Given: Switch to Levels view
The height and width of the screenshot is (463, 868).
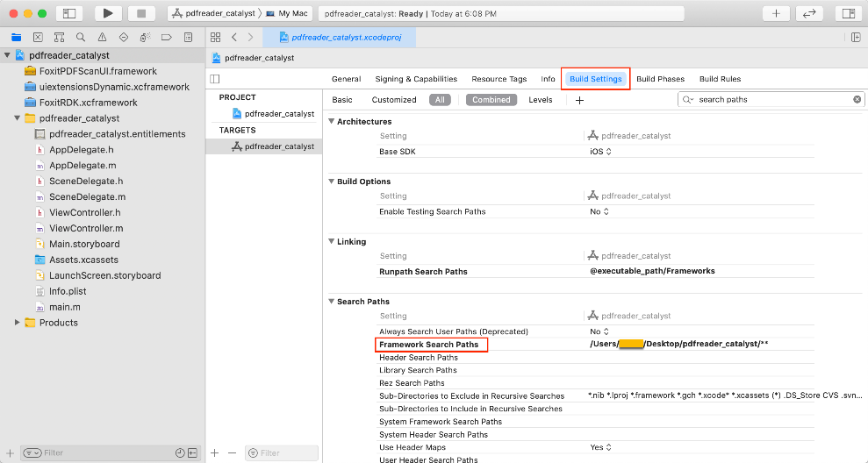Looking at the screenshot, I should [x=541, y=100].
